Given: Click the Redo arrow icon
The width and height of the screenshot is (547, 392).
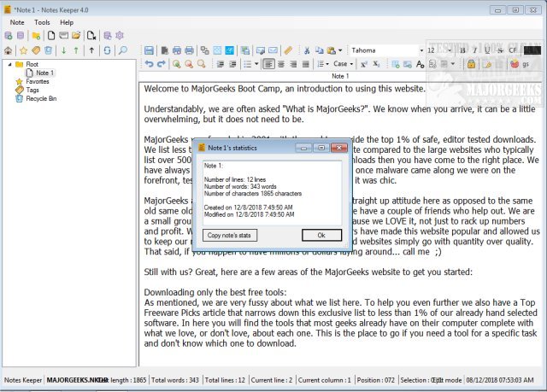Looking at the screenshot, I should [162, 64].
